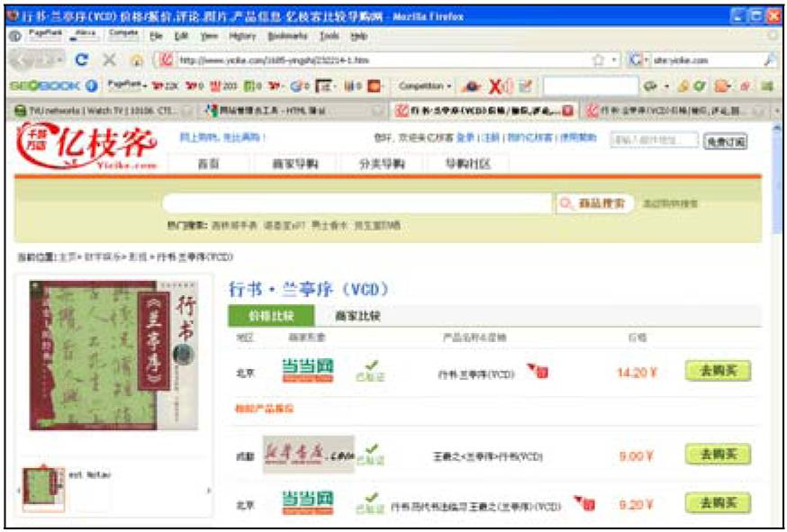The image size is (787, 532).
Task: Click the 注册 register link
Action: point(492,137)
